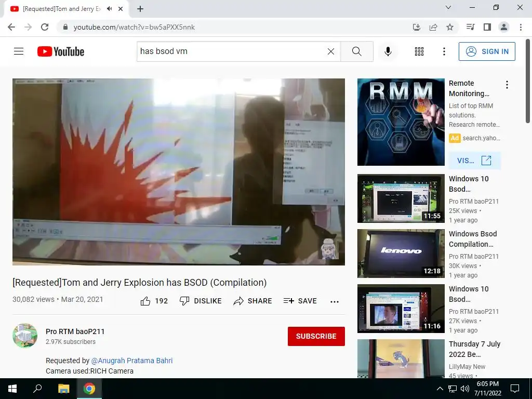This screenshot has height=399, width=532.
Task: Show hidden system tray icons
Action: coord(440,389)
